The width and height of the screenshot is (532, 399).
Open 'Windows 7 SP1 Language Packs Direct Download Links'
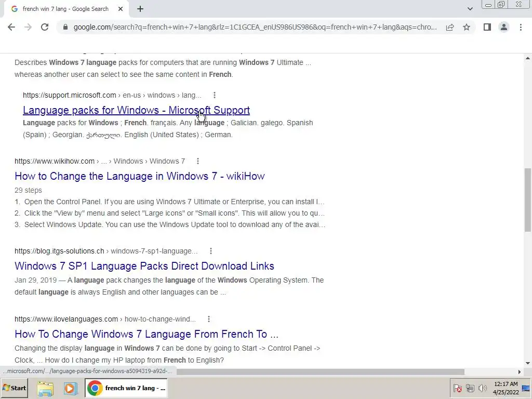(144, 266)
